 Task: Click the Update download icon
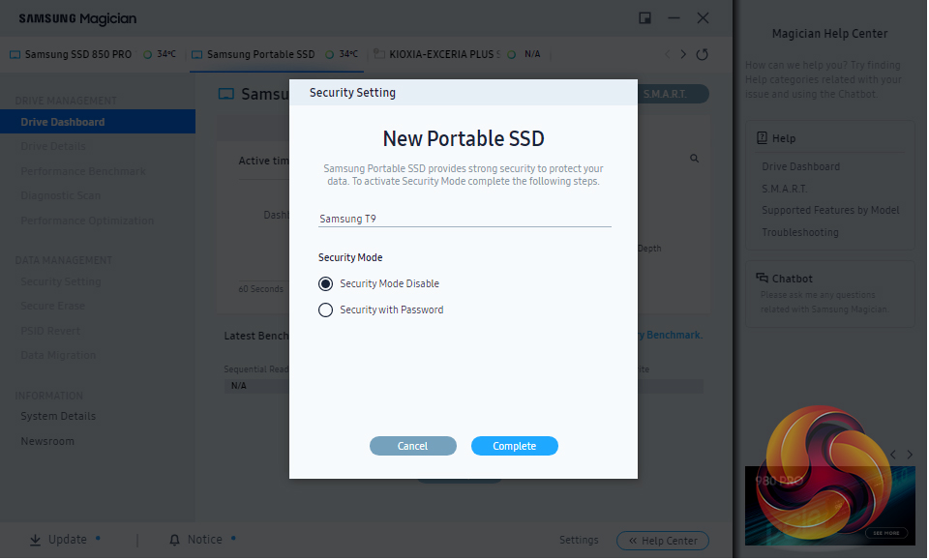coord(36,541)
